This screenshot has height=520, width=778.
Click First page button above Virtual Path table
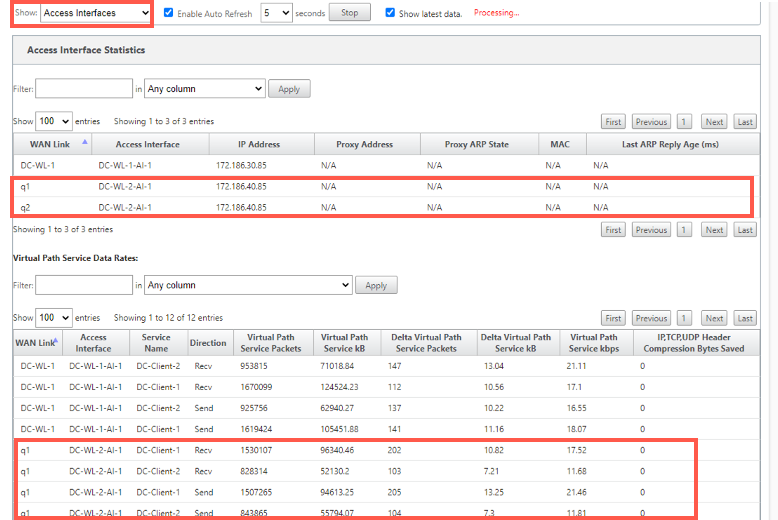click(x=613, y=319)
